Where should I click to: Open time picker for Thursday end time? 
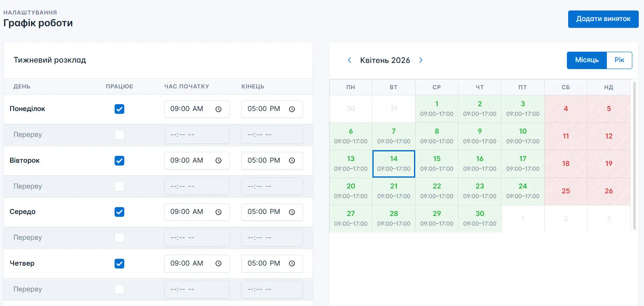tap(292, 264)
